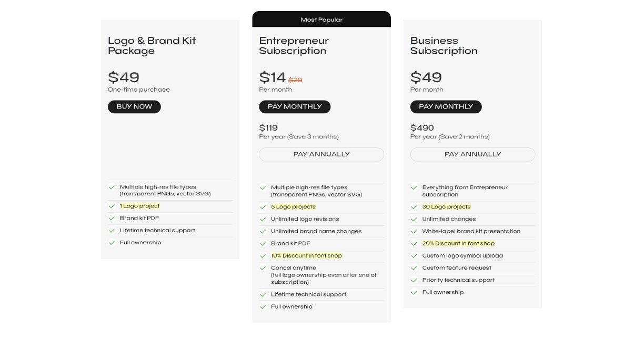Click the 'Most Popular' banner
The width and height of the screenshot is (644, 337).
coord(321,19)
